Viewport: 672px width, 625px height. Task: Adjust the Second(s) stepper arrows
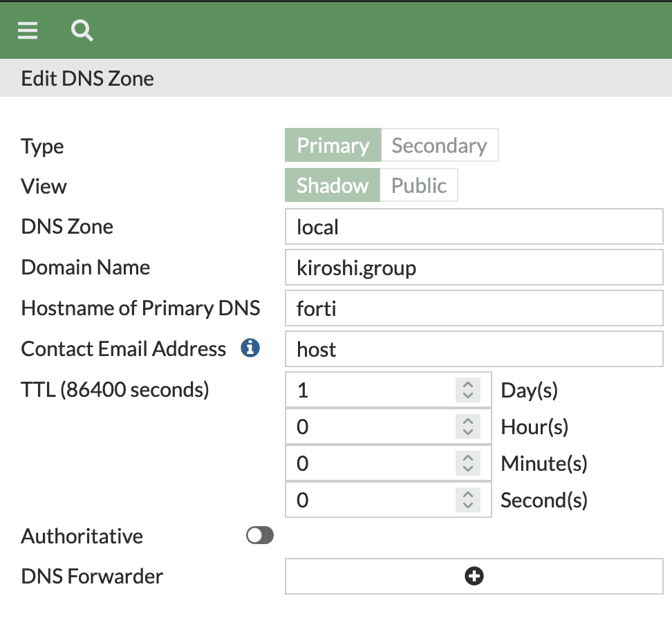pos(468,500)
